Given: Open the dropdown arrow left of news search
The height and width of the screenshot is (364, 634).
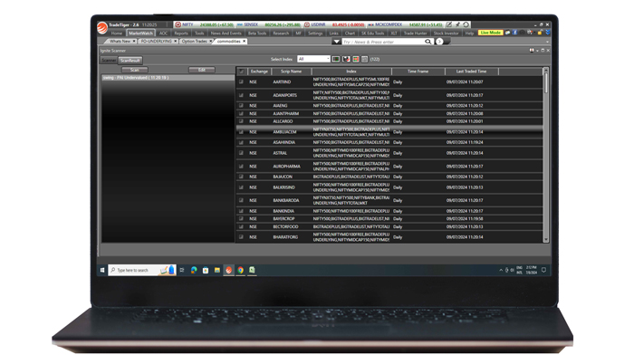Looking at the screenshot, I should [x=336, y=42].
